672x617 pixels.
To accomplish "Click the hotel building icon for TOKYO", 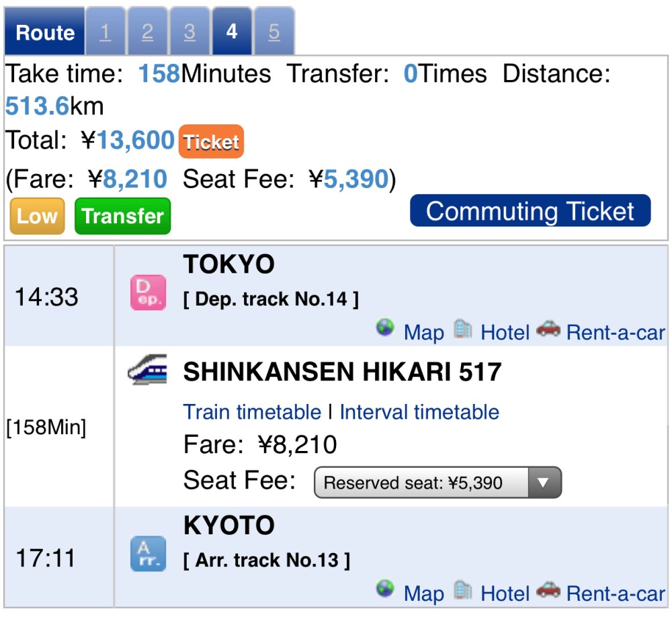I will (462, 329).
